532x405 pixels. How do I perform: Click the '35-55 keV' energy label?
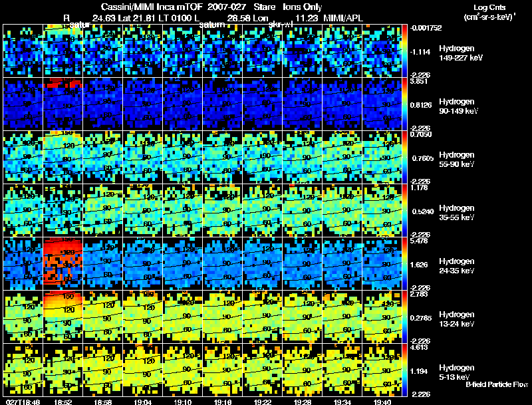tap(456, 217)
